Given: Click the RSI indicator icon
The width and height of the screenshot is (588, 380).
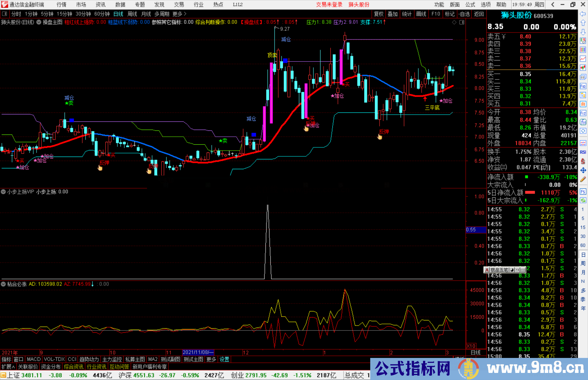Looking at the screenshot, I should click(583, 152).
